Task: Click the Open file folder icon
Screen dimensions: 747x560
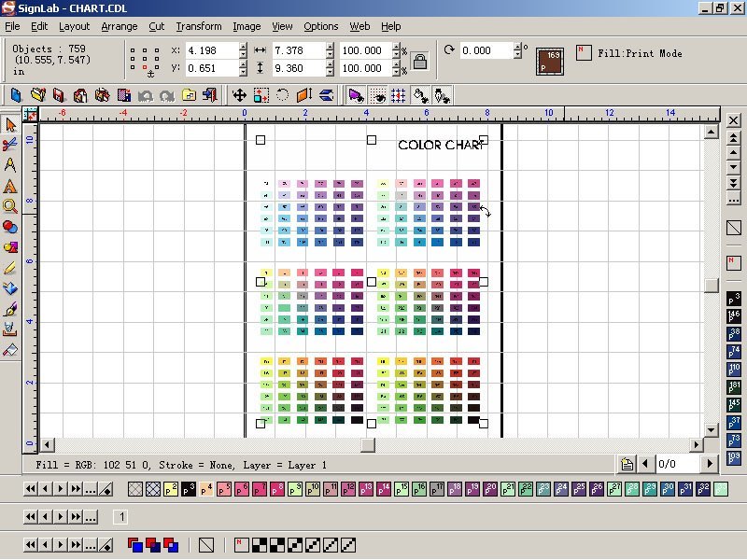Action: 38,95
